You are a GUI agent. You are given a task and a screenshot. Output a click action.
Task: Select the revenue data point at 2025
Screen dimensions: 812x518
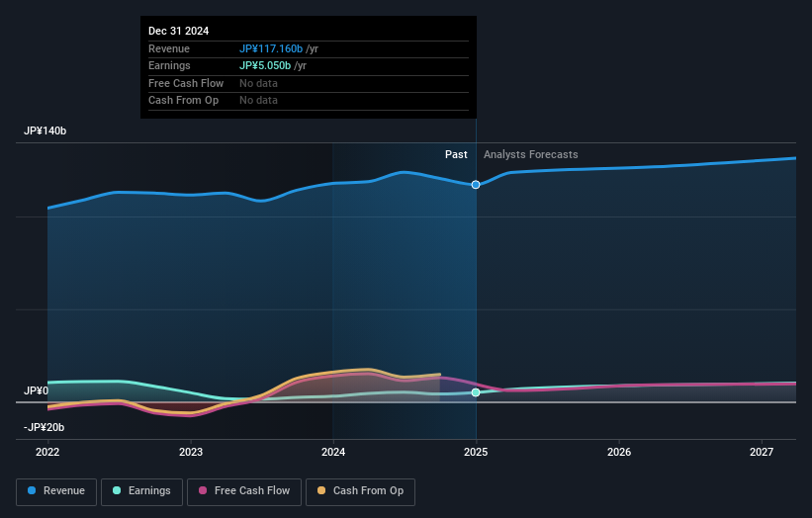tap(476, 185)
